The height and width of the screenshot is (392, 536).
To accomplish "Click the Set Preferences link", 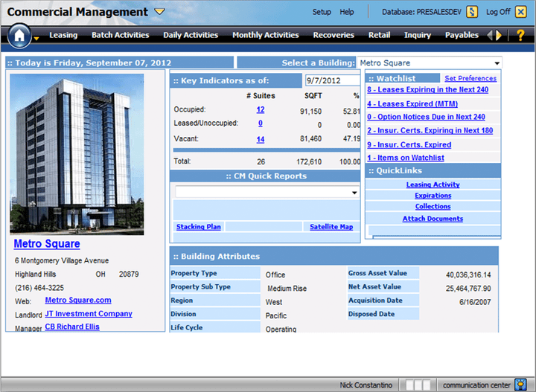I will click(x=470, y=78).
